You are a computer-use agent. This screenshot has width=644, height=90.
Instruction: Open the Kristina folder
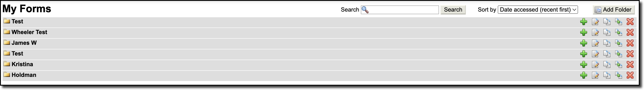click(x=22, y=64)
